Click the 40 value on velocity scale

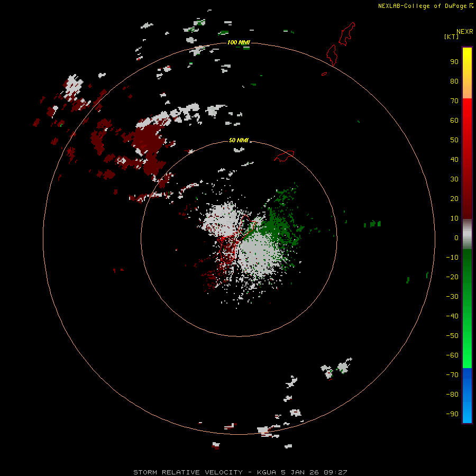pyautogui.click(x=454, y=160)
